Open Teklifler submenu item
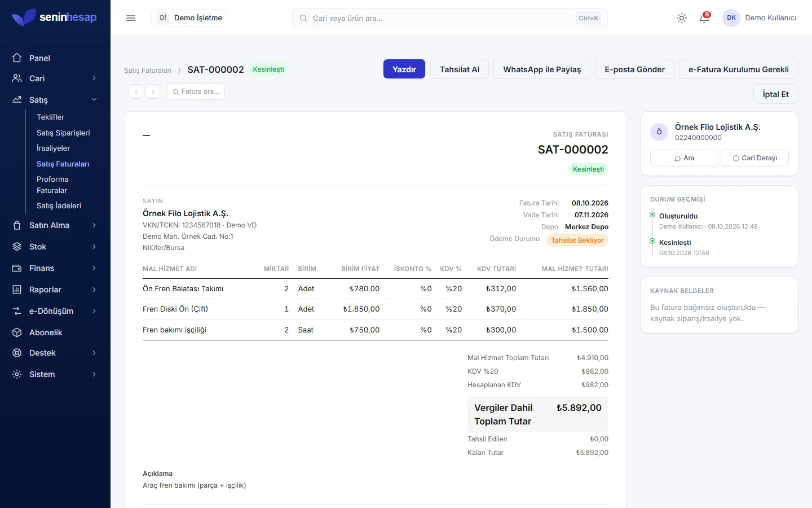Viewport: 812px width, 508px height. pyautogui.click(x=50, y=117)
